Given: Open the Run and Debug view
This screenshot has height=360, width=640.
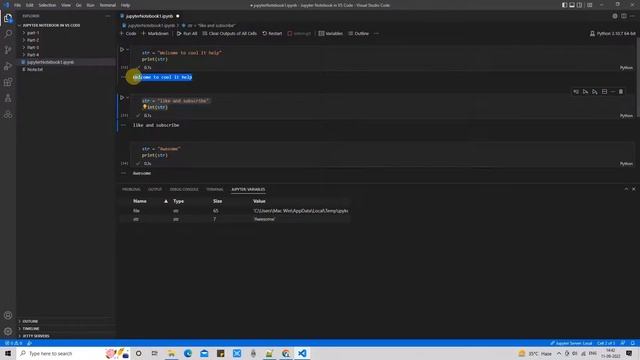Looking at the screenshot, I should point(8,66).
